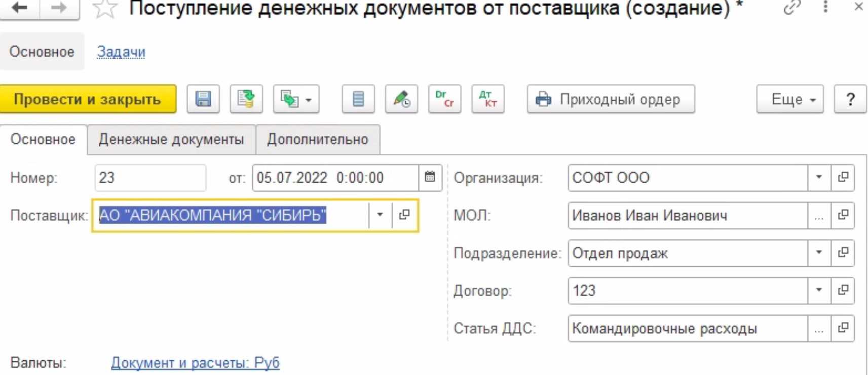Viewport: 868px width, 375px height.
Task: Click the pen with clock icon
Action: (402, 99)
